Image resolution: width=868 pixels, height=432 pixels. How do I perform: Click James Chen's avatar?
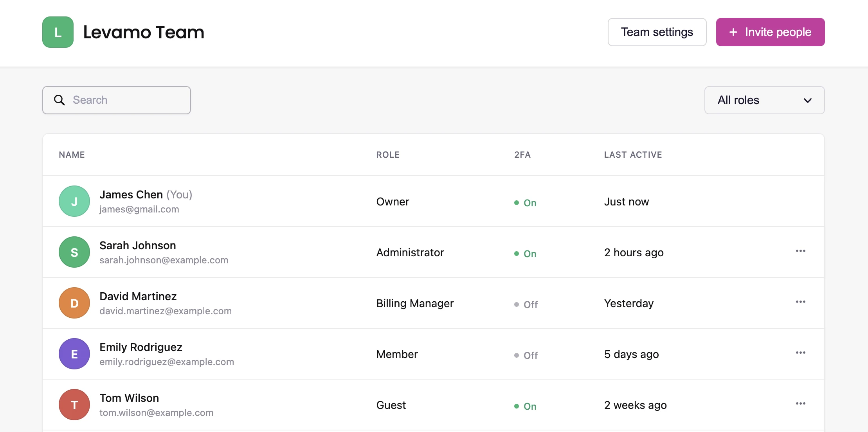(74, 201)
